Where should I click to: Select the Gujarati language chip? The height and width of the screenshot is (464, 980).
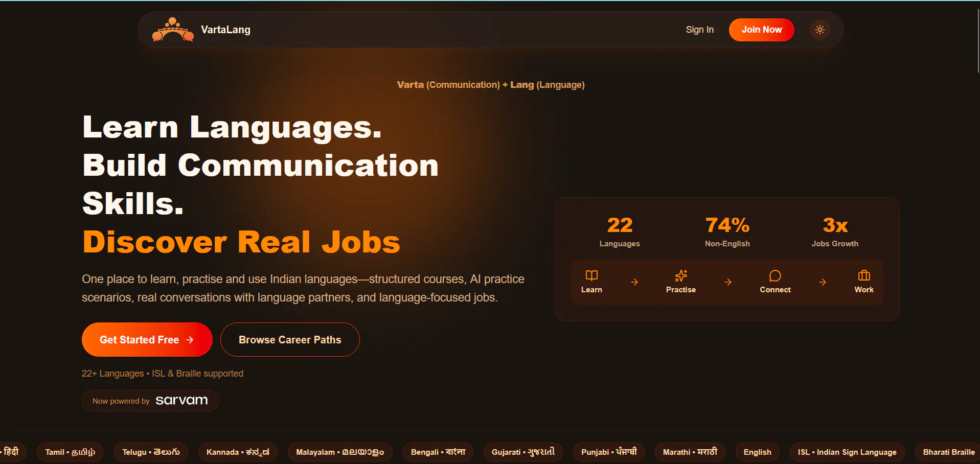point(523,452)
